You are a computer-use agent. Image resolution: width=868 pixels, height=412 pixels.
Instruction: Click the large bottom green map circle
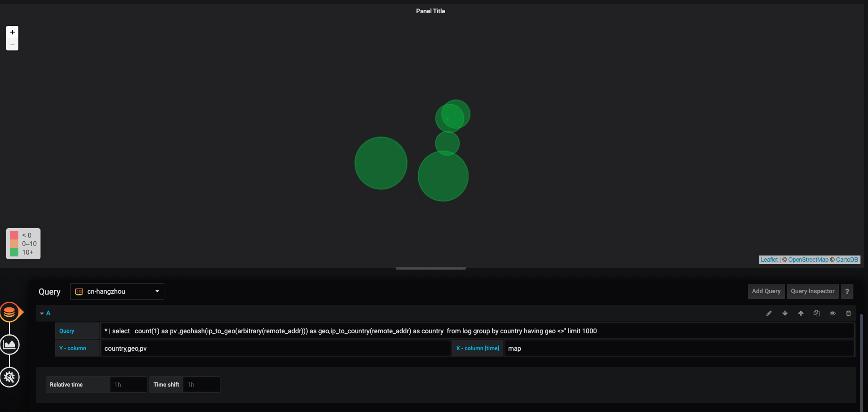[x=443, y=176]
